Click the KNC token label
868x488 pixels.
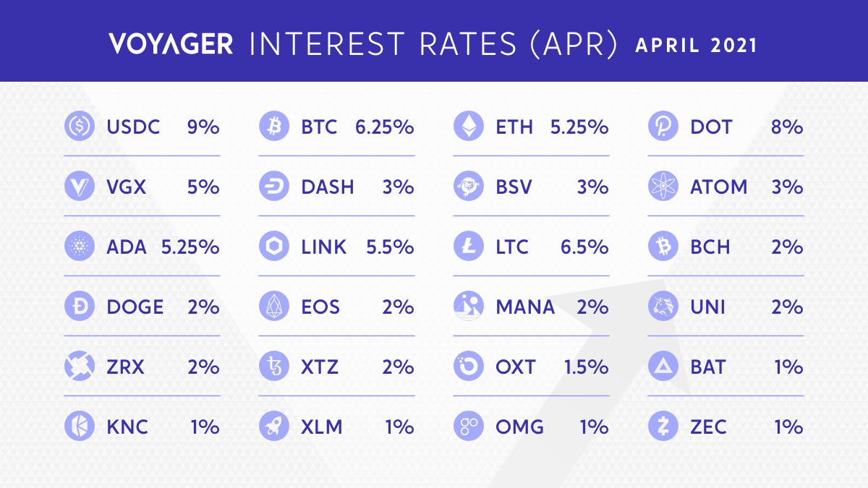(127, 427)
